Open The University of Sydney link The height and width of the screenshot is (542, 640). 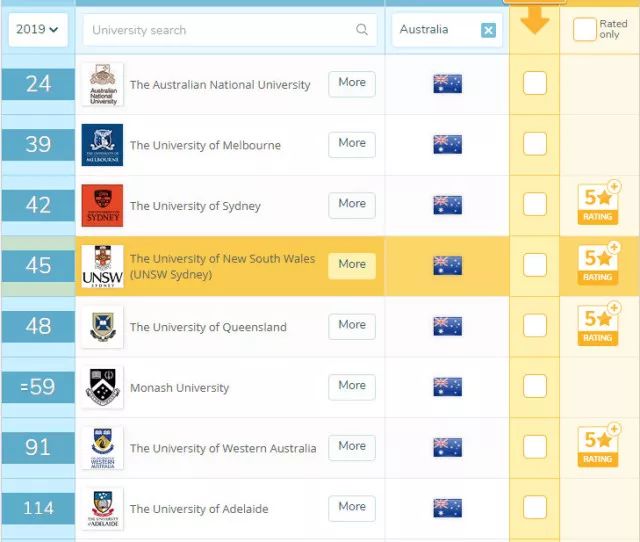(x=195, y=206)
